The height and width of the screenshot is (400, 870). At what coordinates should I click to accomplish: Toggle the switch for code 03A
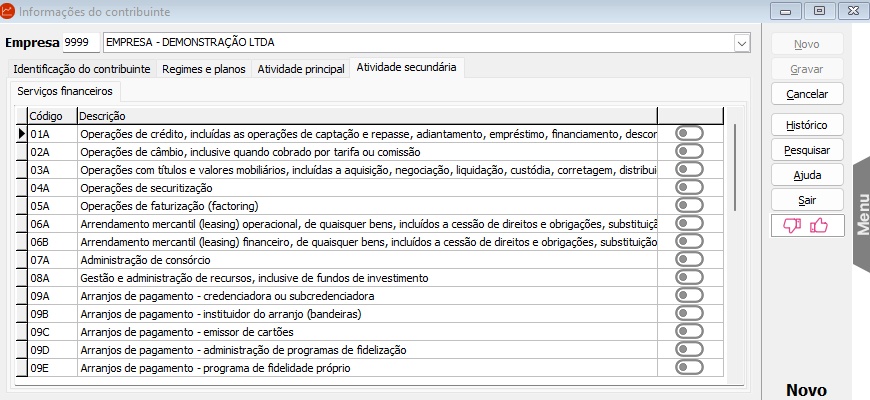point(690,170)
